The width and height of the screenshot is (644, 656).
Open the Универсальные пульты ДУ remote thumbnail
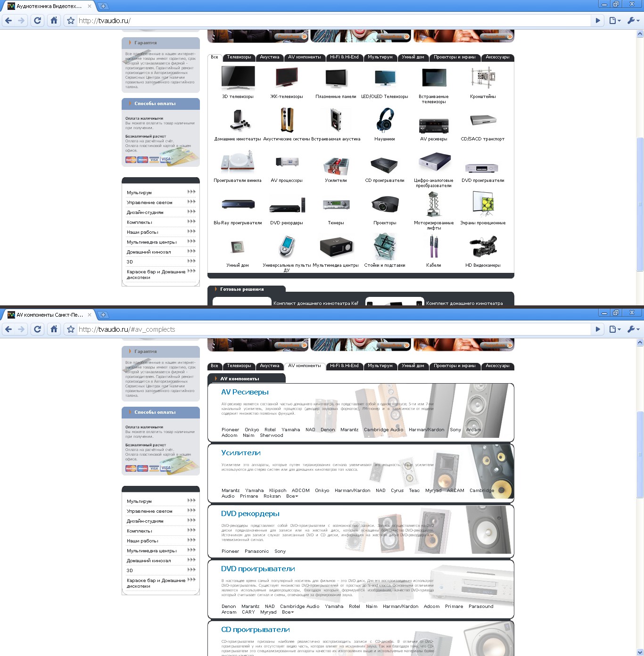point(287,246)
